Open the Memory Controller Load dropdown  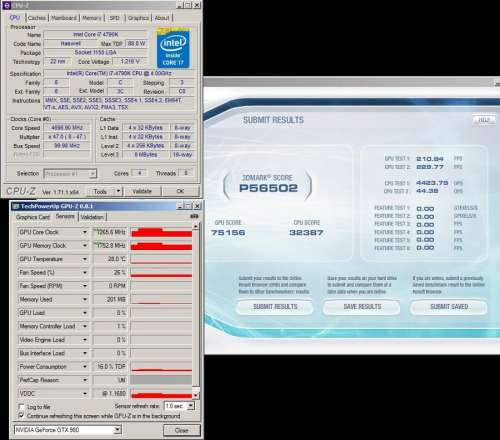[x=85, y=326]
